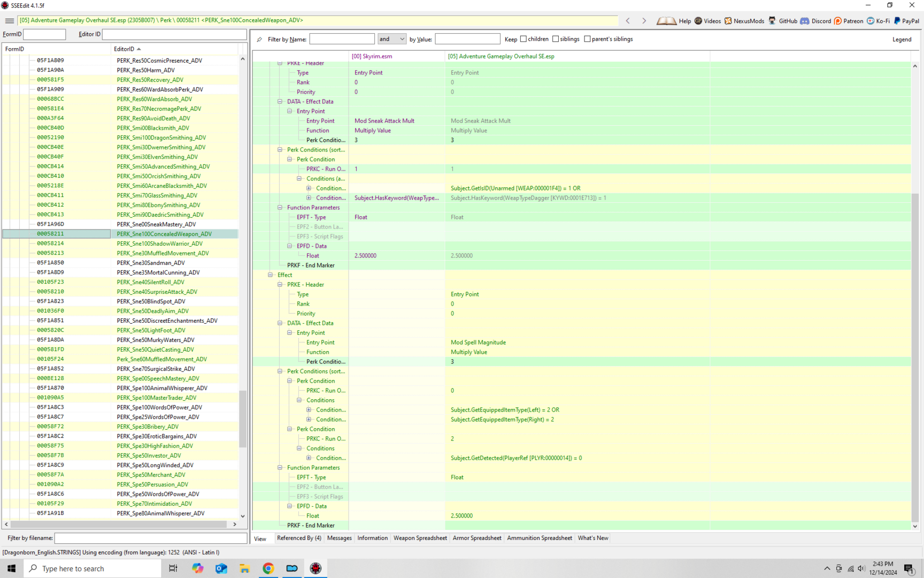Click the back navigation arrow

point(628,21)
